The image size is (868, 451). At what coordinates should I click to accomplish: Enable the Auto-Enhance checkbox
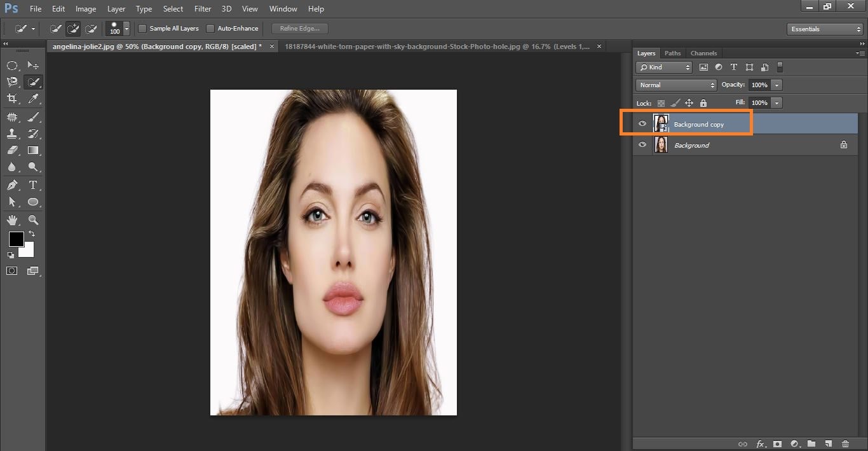[x=210, y=29]
